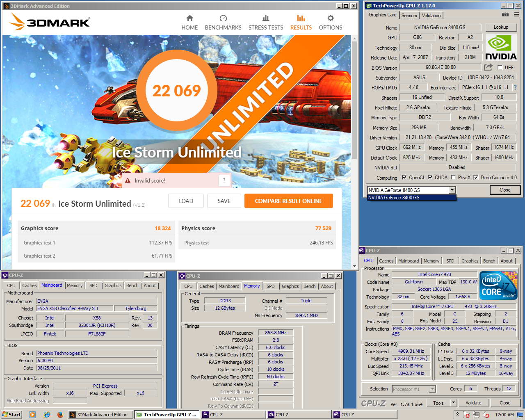
Task: Click the Action Center flag tray icon
Action: click(x=466, y=415)
